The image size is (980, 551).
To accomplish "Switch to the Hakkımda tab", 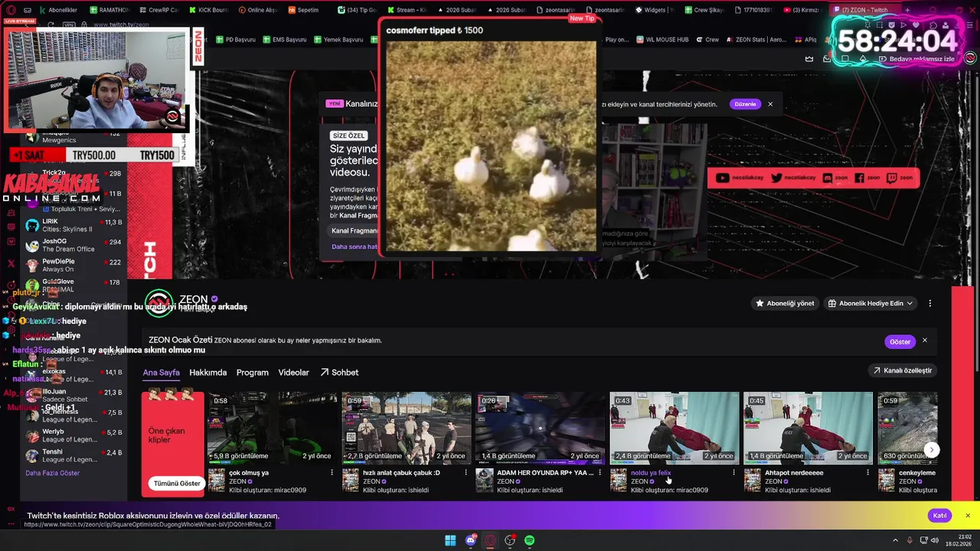I will (x=207, y=373).
